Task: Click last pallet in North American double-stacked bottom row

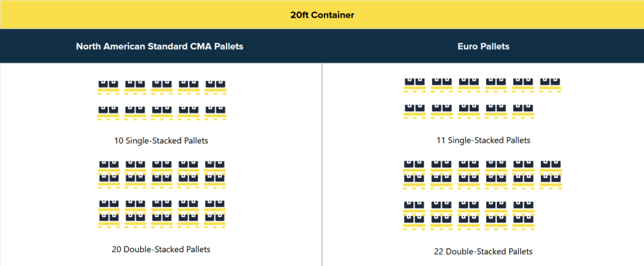Action: pos(215,213)
